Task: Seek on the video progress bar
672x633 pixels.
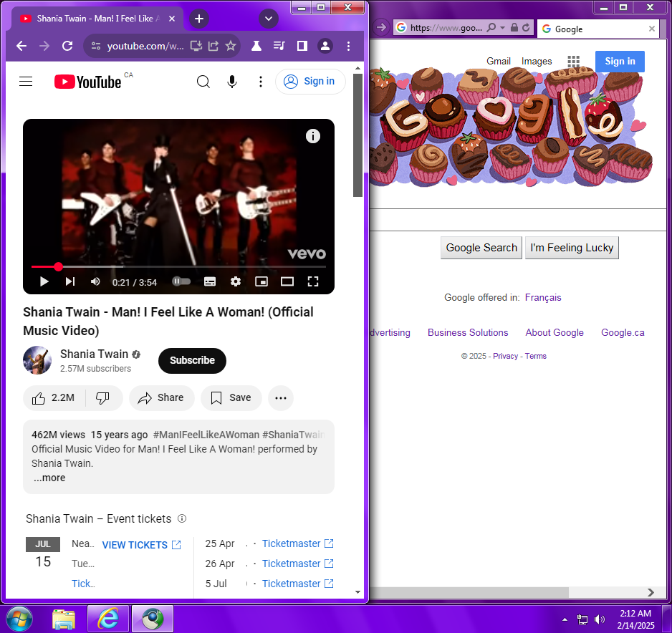Action: (x=179, y=266)
